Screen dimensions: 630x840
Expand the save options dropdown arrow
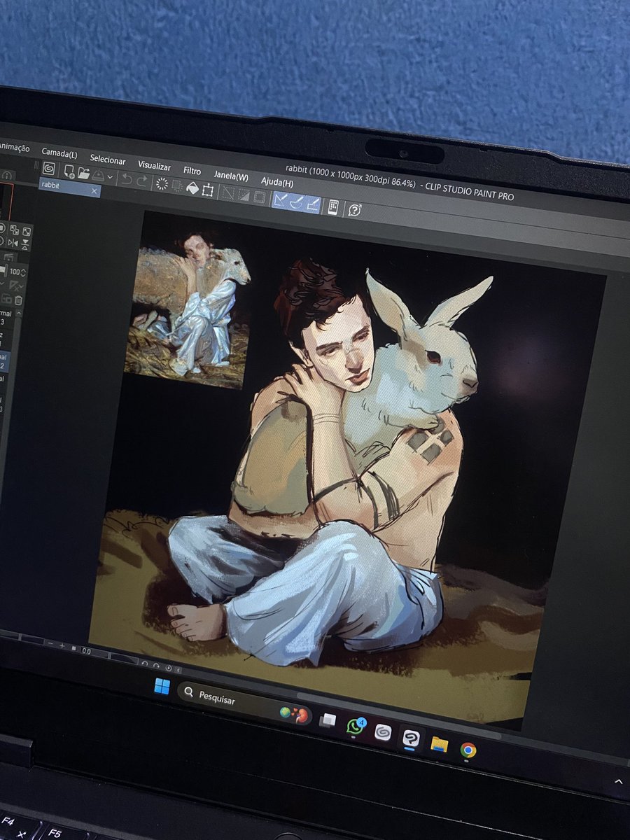[x=110, y=176]
